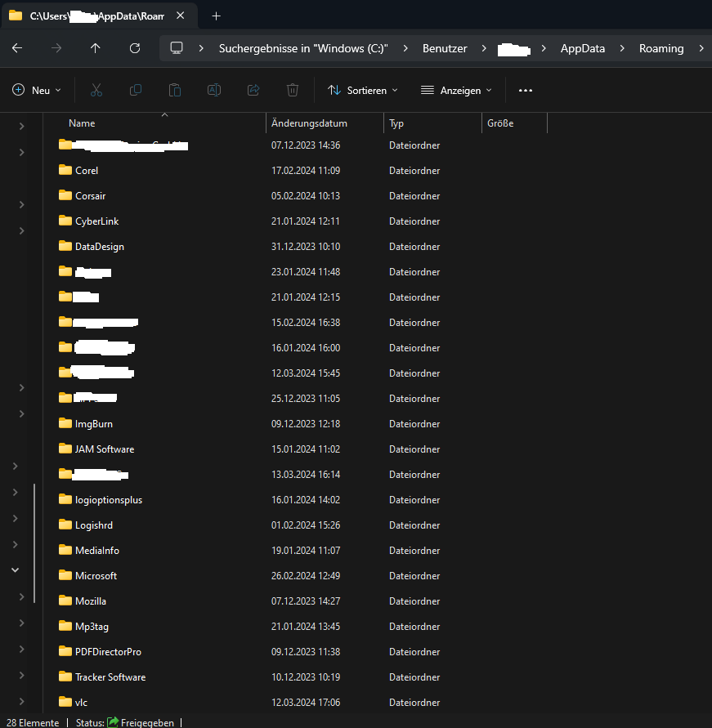The image size is (712, 728).
Task: Select the Tracker Software folder
Action: click(110, 677)
